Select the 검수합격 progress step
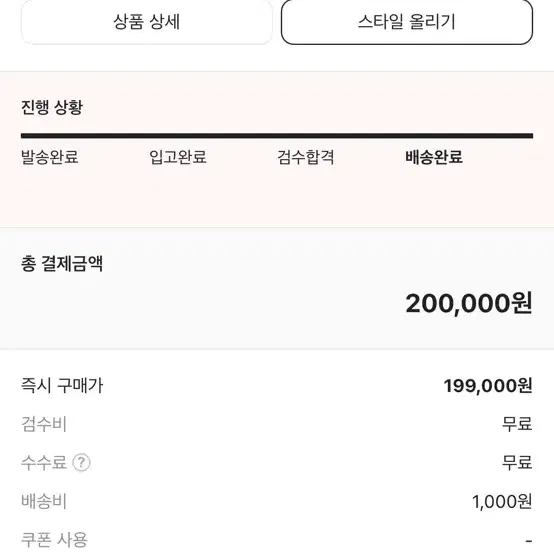 [x=306, y=157]
